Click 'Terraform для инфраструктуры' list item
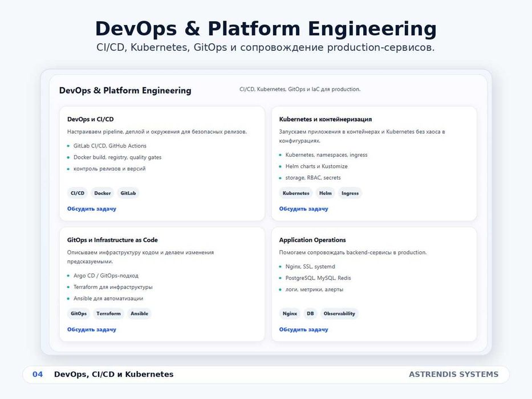This screenshot has width=532, height=399. [113, 287]
